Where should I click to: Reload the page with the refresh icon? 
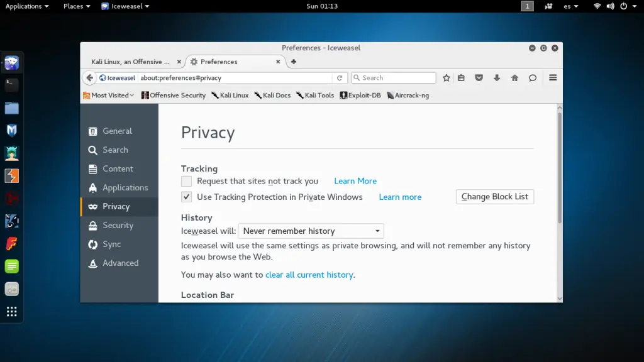340,78
